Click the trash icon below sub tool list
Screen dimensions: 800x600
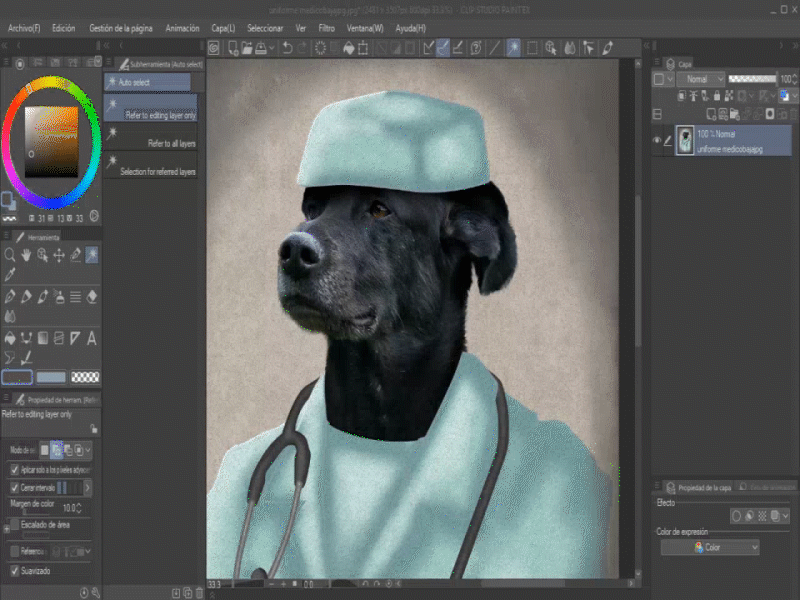(199, 593)
